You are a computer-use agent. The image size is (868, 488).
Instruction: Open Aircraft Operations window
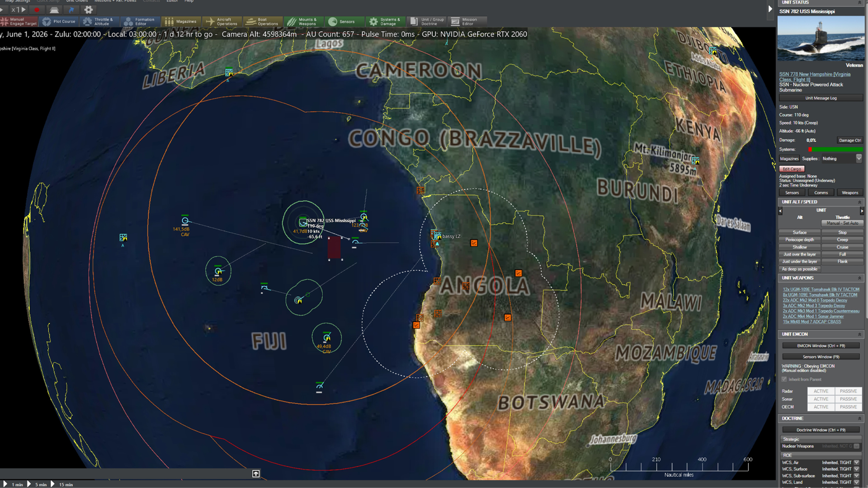pyautogui.click(x=222, y=21)
